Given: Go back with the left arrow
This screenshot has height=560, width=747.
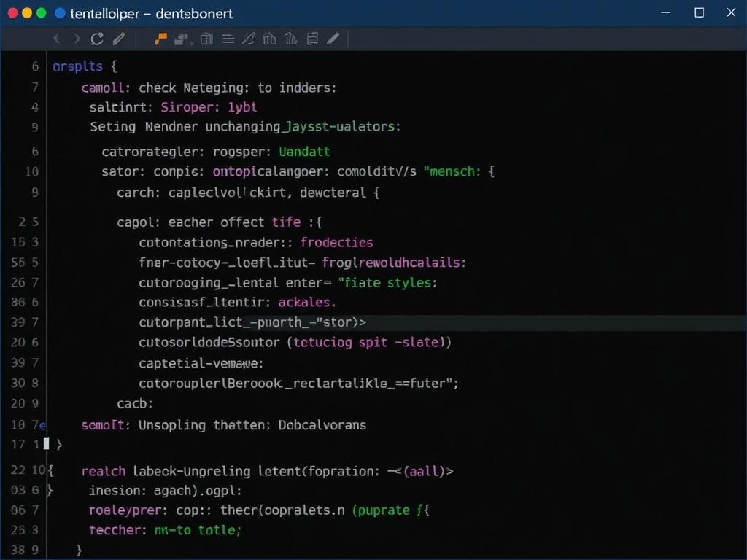Looking at the screenshot, I should (57, 39).
